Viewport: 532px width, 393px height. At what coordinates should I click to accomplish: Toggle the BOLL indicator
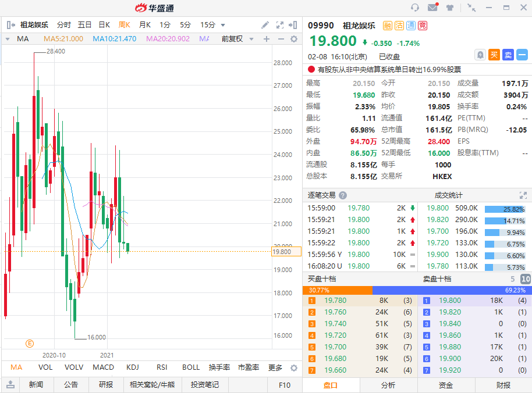pyautogui.click(x=191, y=367)
